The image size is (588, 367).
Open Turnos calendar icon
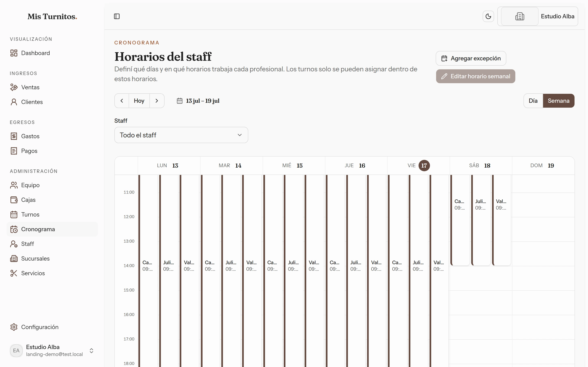coord(14,214)
